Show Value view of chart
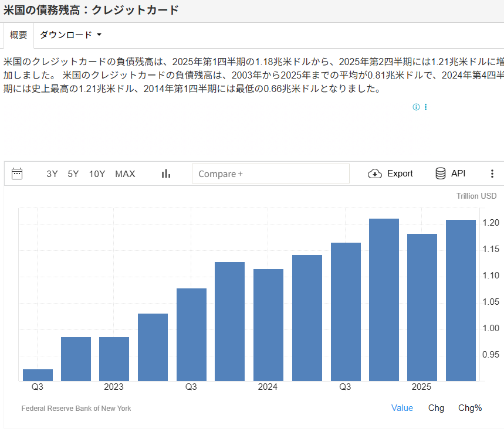 pos(402,408)
